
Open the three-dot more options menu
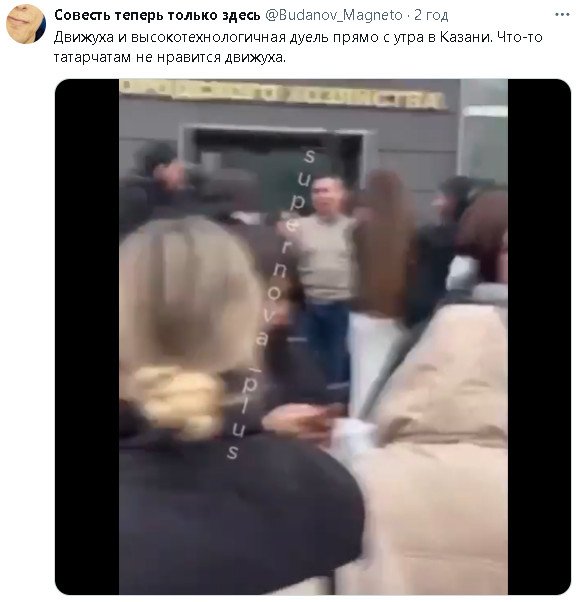562,15
